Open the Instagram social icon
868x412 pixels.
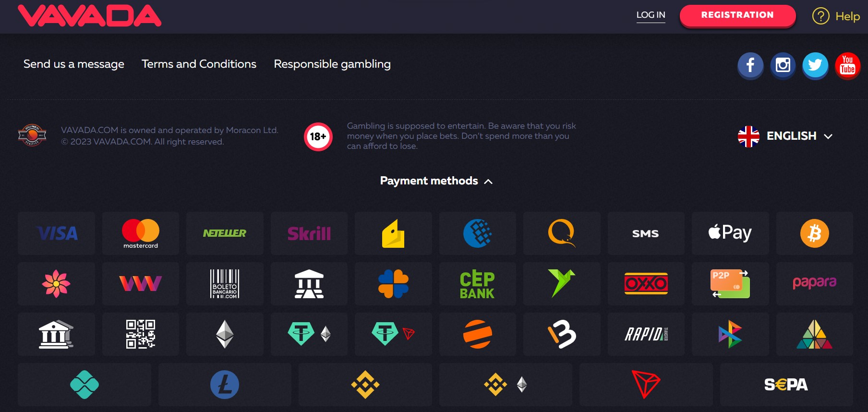[783, 65]
